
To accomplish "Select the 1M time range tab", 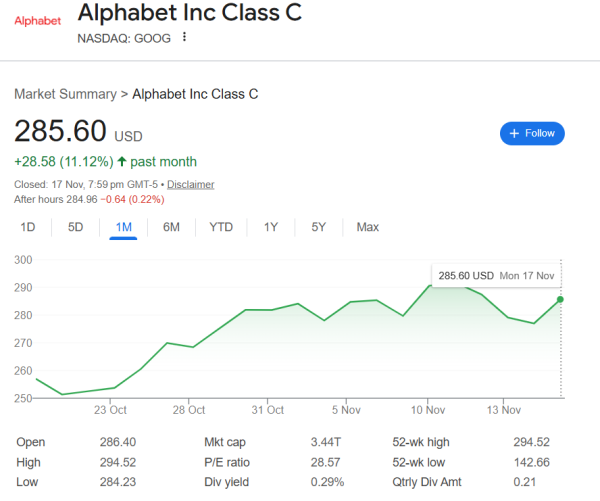I will pyautogui.click(x=124, y=227).
